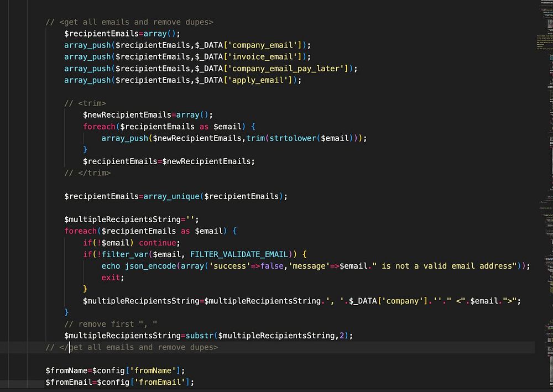Click the yellow closing brace after exit

coord(85,289)
